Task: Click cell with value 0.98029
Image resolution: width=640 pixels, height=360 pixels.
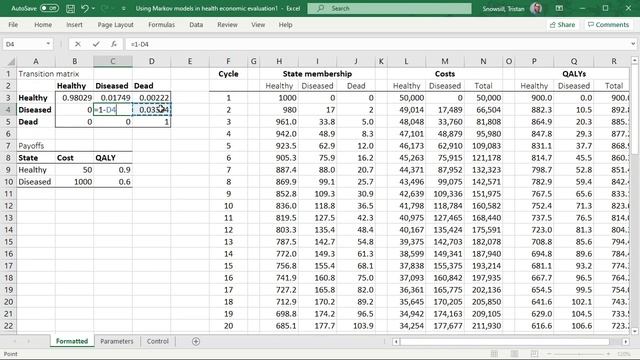Action: (x=74, y=98)
